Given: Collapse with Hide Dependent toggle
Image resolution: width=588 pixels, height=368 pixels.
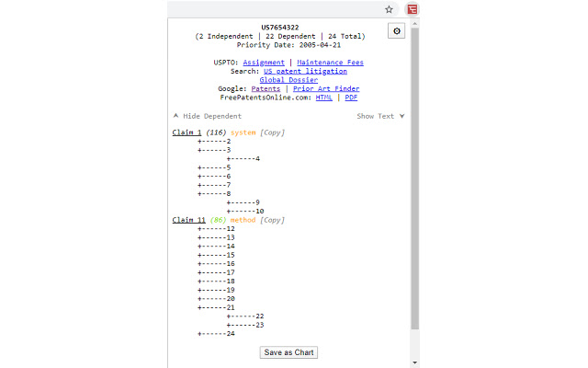Looking at the screenshot, I should tap(207, 116).
